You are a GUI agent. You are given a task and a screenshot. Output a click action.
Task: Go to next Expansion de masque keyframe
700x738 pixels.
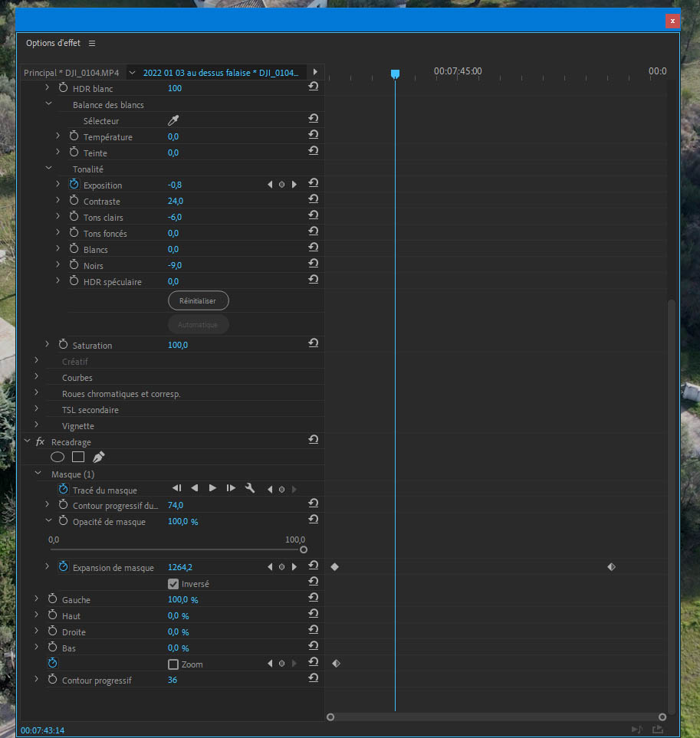point(294,566)
